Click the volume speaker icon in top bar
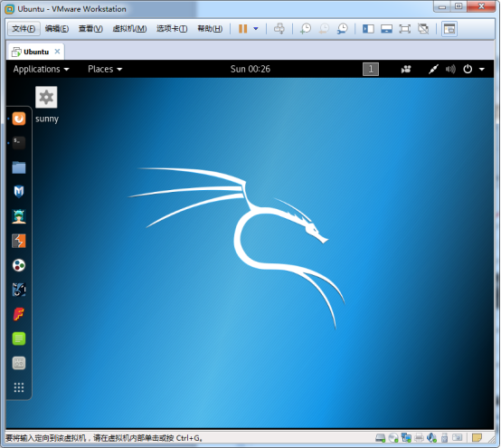Viewport: 501px width, 448px height. (x=450, y=69)
